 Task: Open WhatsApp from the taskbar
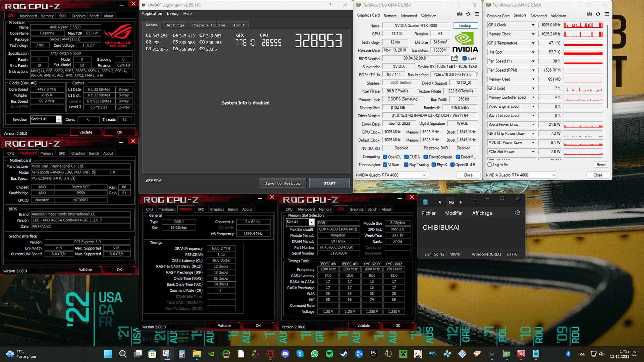[315, 354]
